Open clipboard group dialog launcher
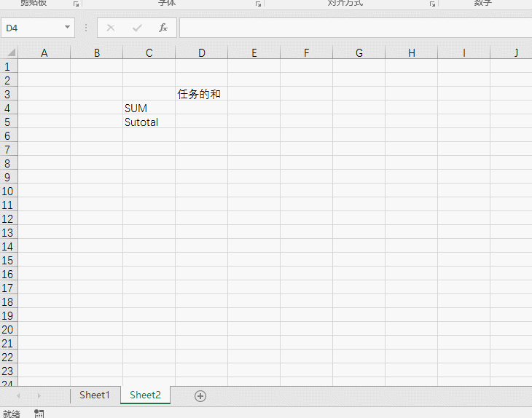Screen dimensions: 532x418 point(76,4)
